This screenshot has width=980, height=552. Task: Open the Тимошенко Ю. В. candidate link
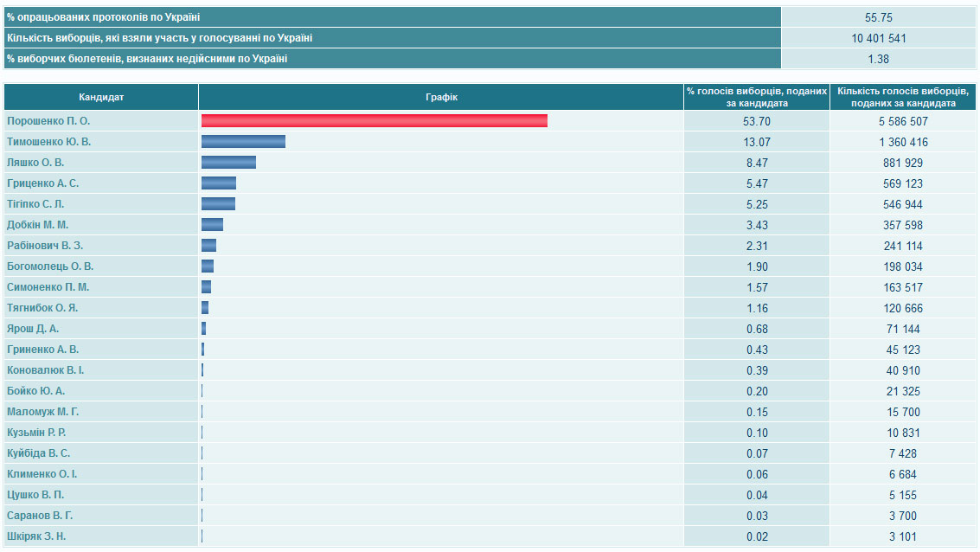pos(48,142)
